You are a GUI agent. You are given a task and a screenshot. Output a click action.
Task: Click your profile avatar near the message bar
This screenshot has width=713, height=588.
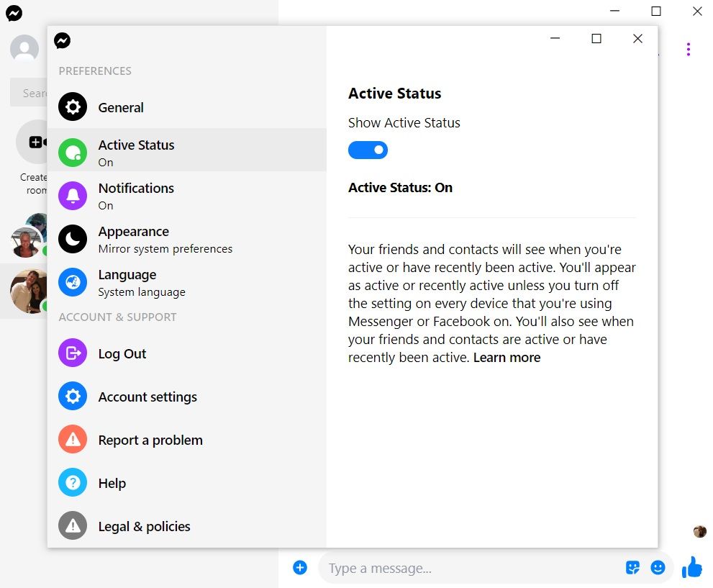(699, 531)
